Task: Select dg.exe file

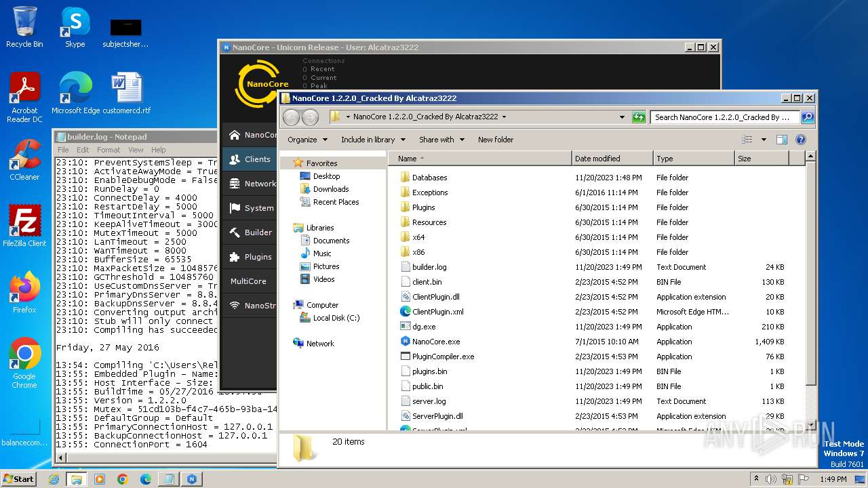Action: pos(423,327)
